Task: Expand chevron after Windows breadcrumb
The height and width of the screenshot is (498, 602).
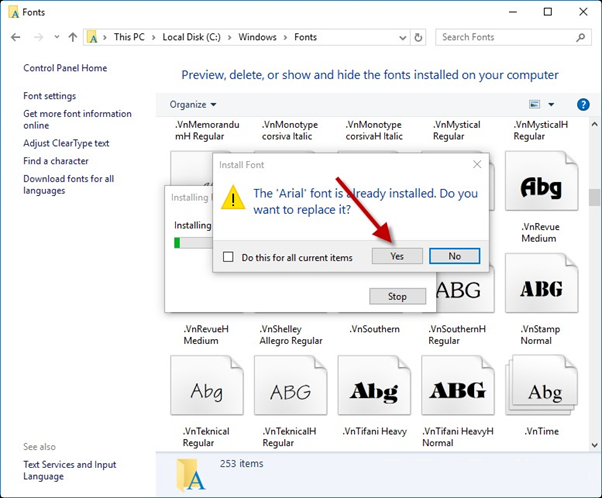Action: tap(285, 38)
